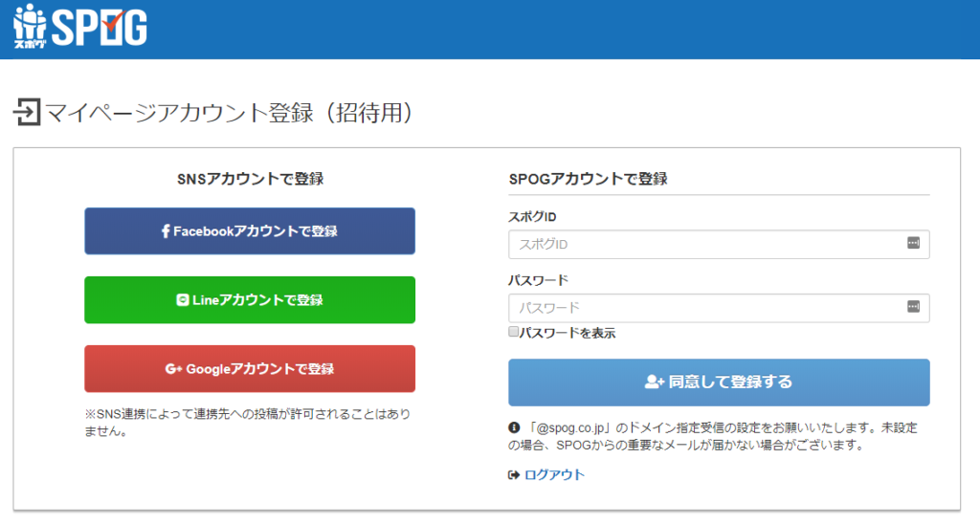The image size is (980, 525).
Task: Click the ※SNS連携 disclaimer note
Action: click(248, 423)
